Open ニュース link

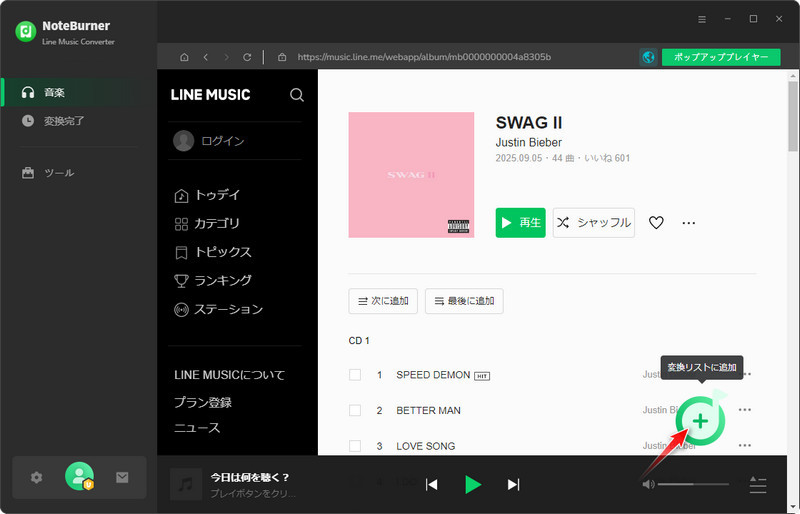point(197,428)
